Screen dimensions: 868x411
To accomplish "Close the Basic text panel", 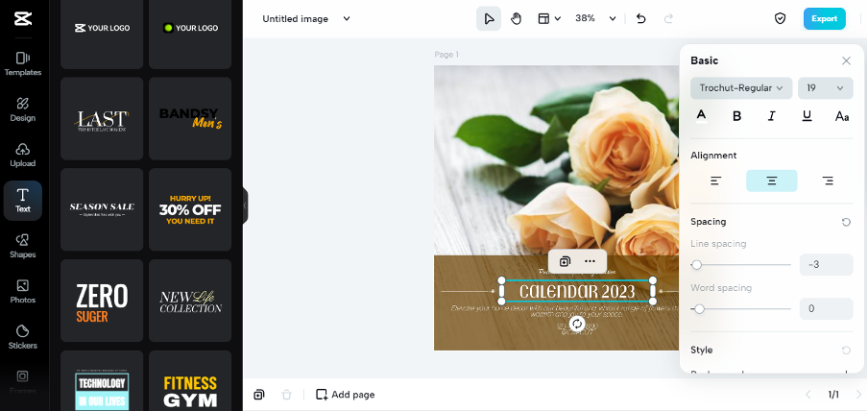I will pyautogui.click(x=846, y=60).
